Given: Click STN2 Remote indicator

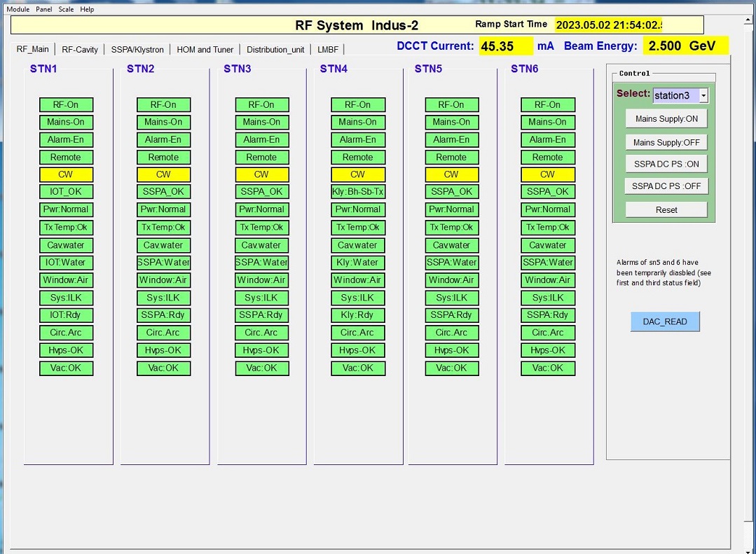Looking at the screenshot, I should coord(163,157).
